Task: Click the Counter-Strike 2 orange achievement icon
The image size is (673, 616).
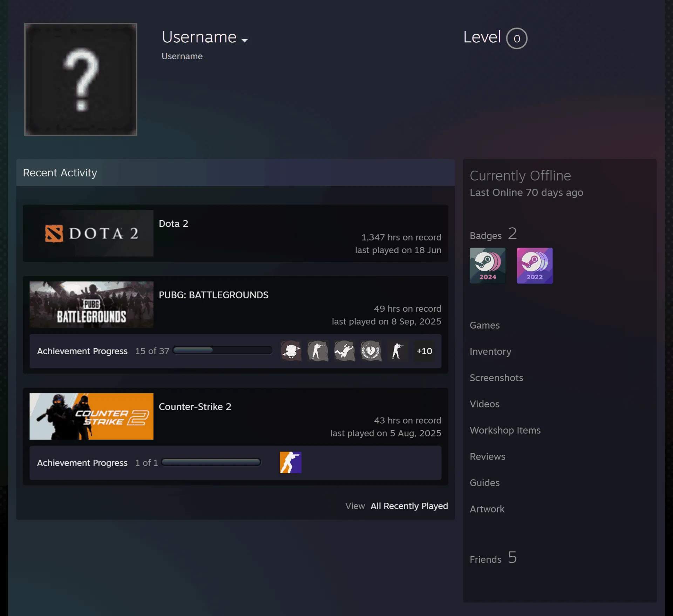Action: (291, 462)
